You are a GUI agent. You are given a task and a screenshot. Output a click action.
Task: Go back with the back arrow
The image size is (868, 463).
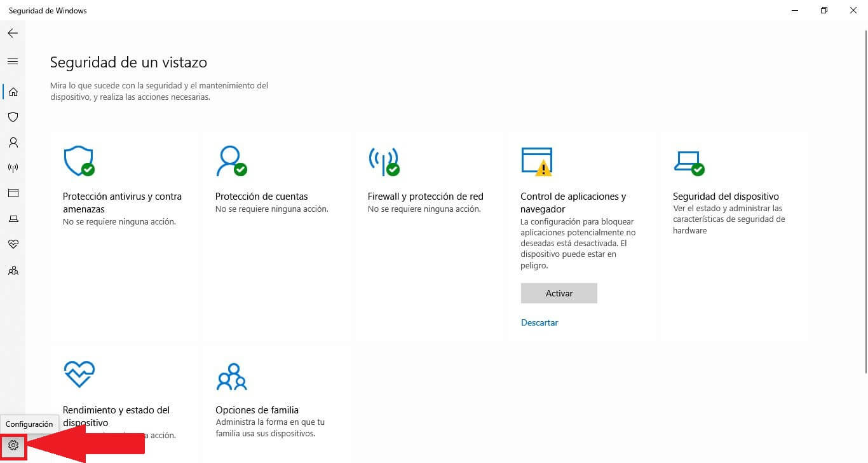click(x=13, y=33)
